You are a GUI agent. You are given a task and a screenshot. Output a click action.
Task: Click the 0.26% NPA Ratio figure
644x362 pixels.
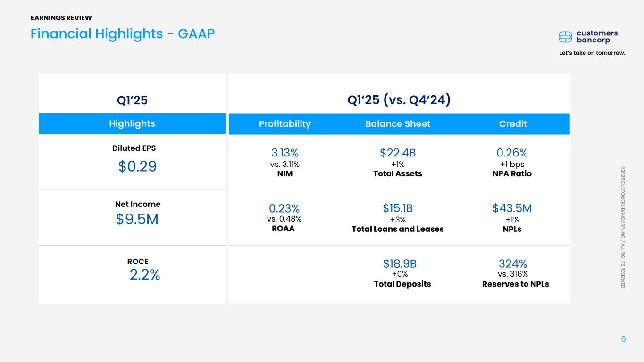click(x=512, y=153)
